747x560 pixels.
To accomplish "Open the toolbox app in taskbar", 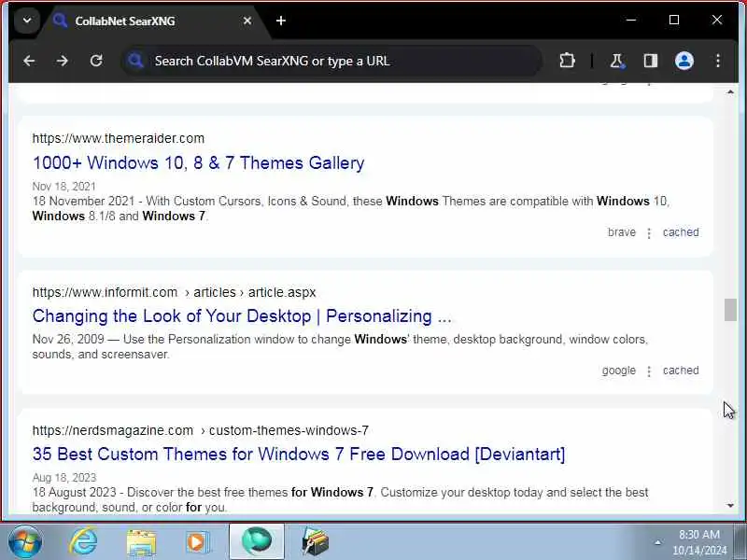I will coord(315,542).
